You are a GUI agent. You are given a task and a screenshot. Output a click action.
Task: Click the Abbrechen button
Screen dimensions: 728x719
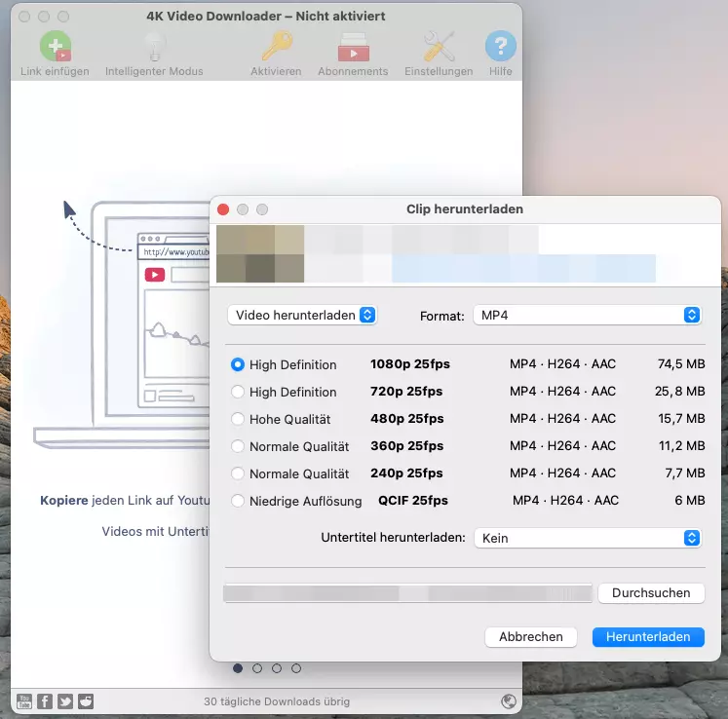pyautogui.click(x=530, y=636)
